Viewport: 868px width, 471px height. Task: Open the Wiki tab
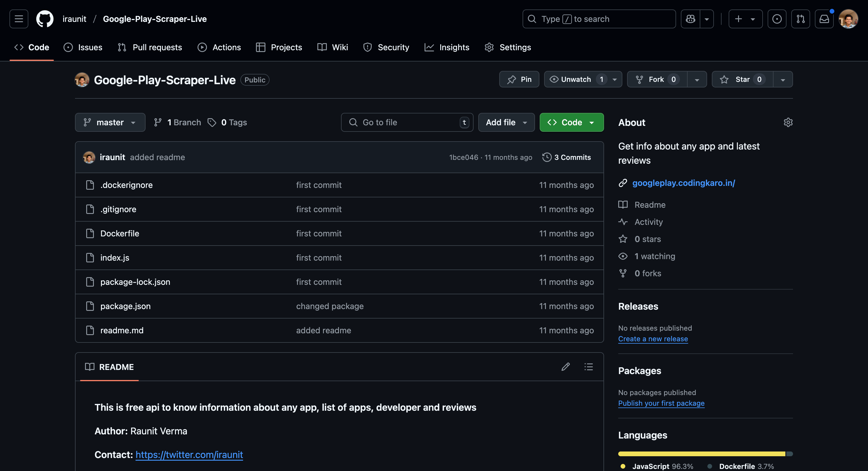332,47
